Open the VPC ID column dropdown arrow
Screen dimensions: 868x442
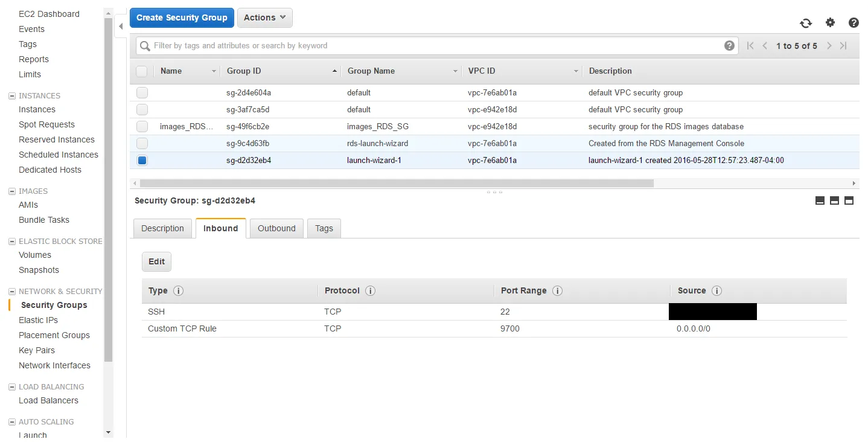coord(576,71)
